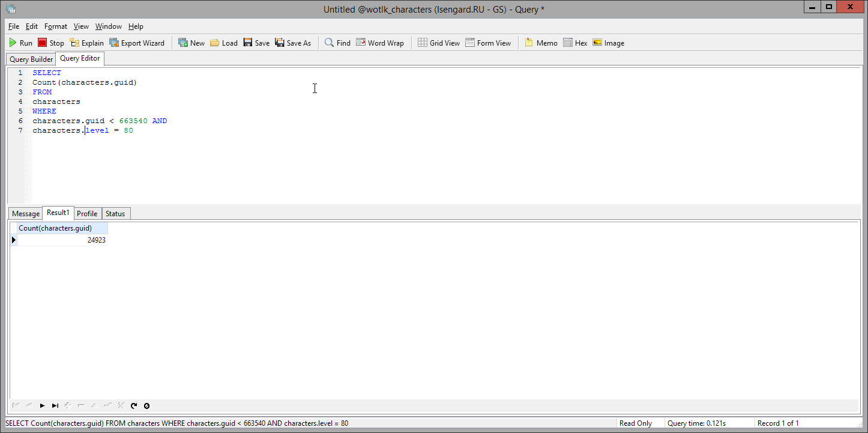Click Save As in toolbar

293,43
